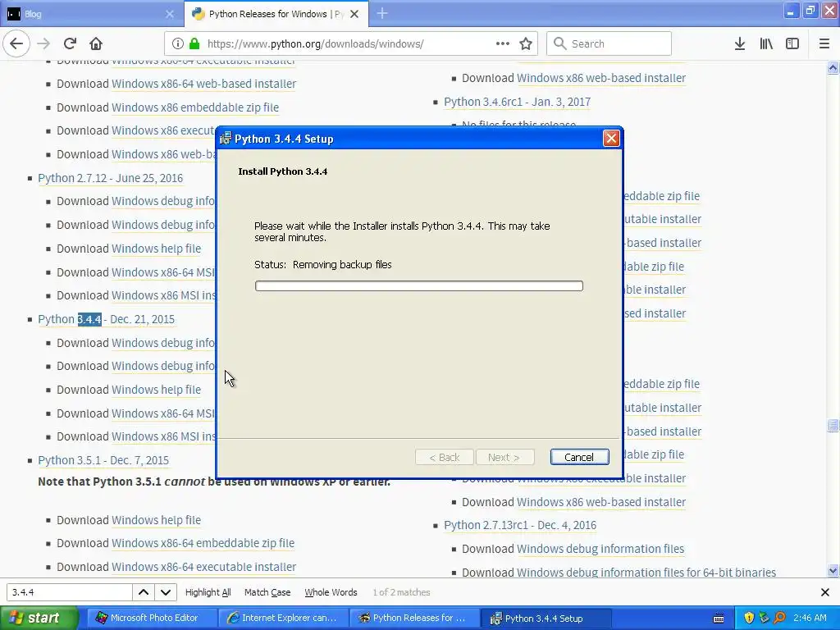Viewport: 840px width, 630px height.
Task: Cancel the Python 3.4.4 installation
Action: tap(579, 457)
